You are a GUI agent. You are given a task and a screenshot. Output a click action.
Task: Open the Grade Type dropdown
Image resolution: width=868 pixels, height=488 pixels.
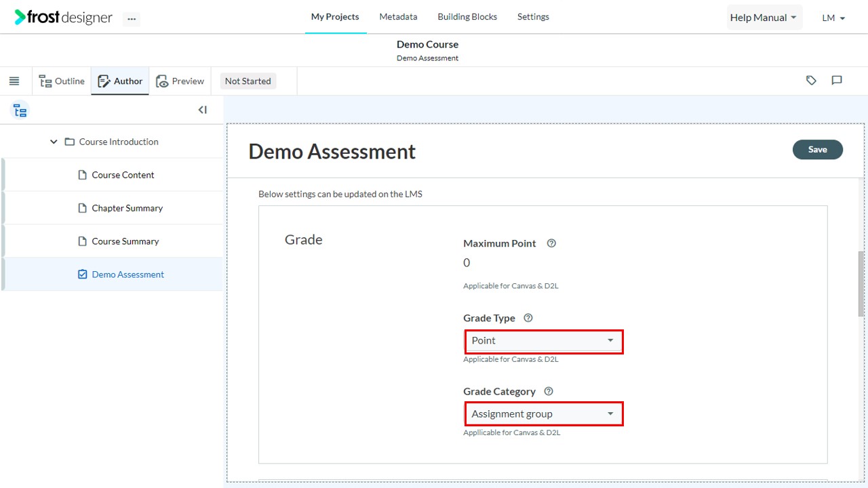click(x=543, y=341)
